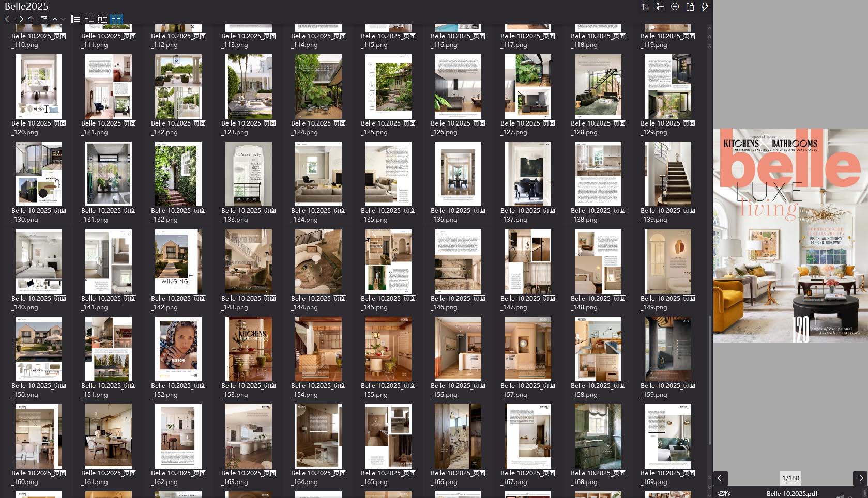Click the circled plus add icon

pos(675,7)
